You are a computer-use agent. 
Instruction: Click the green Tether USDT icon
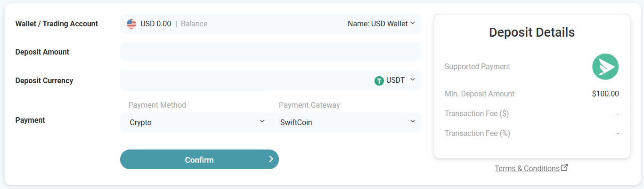point(379,80)
